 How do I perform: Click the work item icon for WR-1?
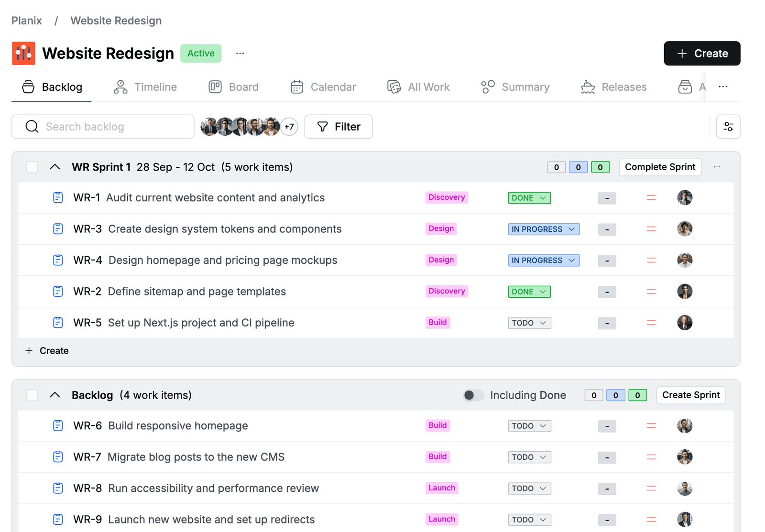[58, 197]
